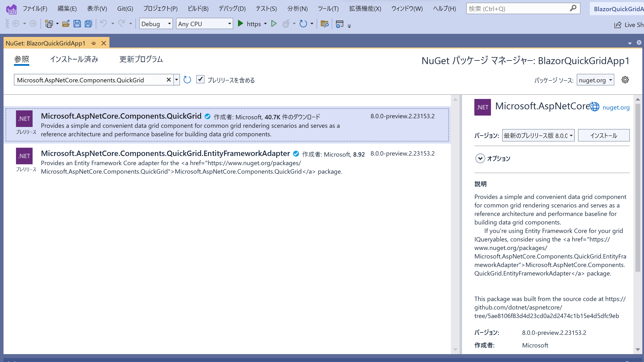Click the details pane vertical scrollbar thumb
This screenshot has height=362, width=644.
coord(638,187)
